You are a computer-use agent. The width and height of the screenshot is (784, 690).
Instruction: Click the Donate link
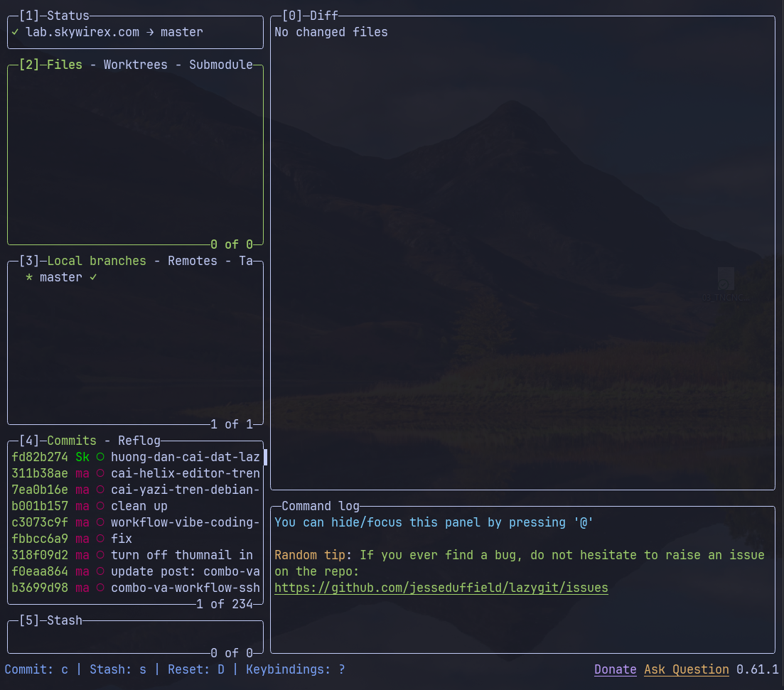pyautogui.click(x=615, y=669)
